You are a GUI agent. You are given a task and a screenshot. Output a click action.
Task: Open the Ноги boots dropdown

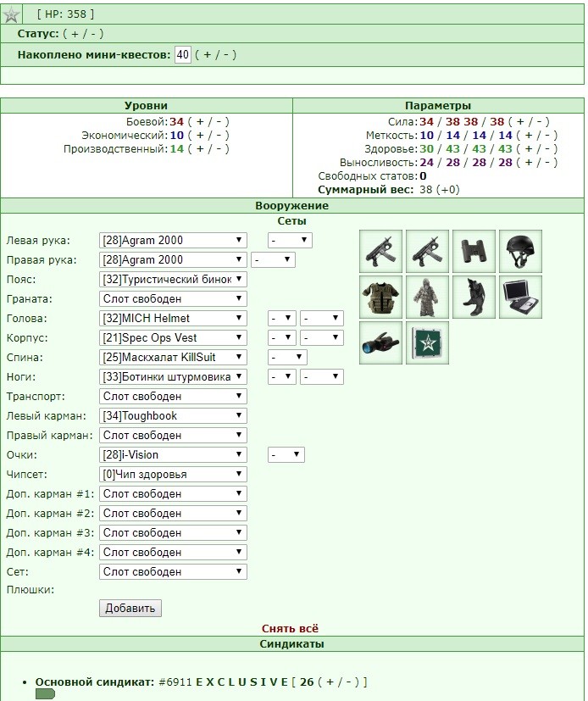click(173, 377)
